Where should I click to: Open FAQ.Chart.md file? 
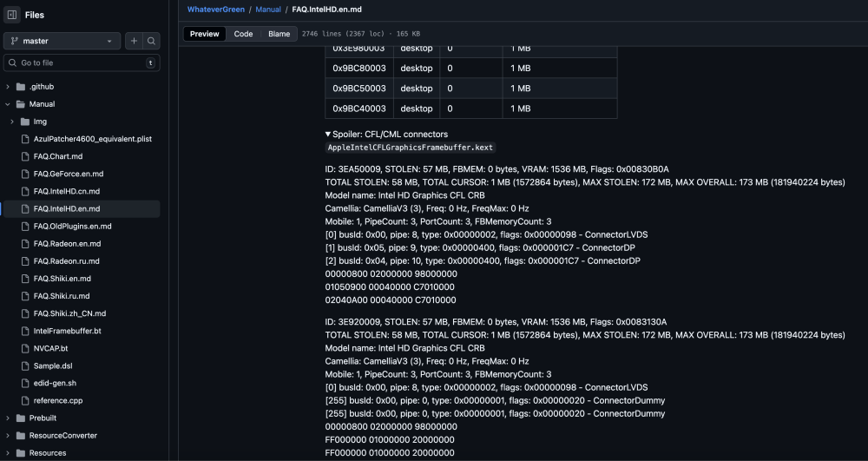[58, 156]
